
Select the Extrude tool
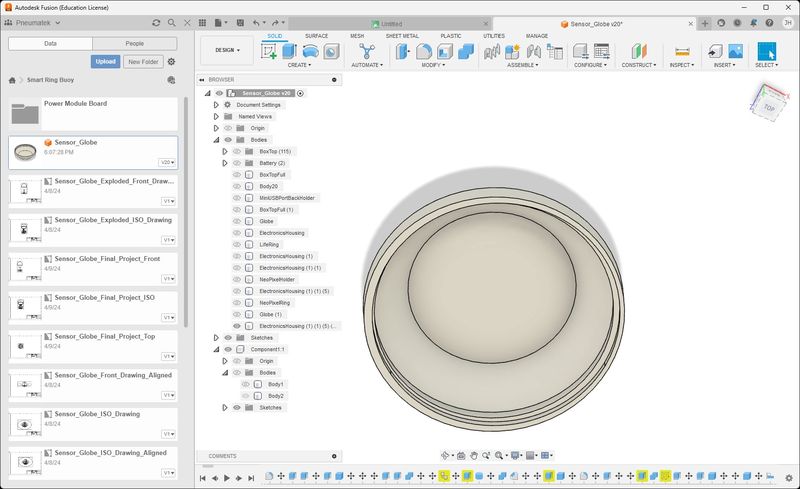pyautogui.click(x=289, y=52)
